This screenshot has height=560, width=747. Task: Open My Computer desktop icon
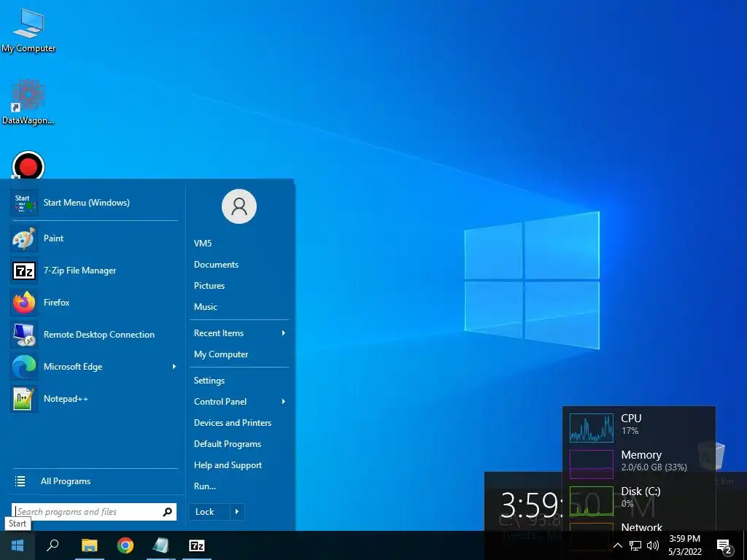click(28, 31)
